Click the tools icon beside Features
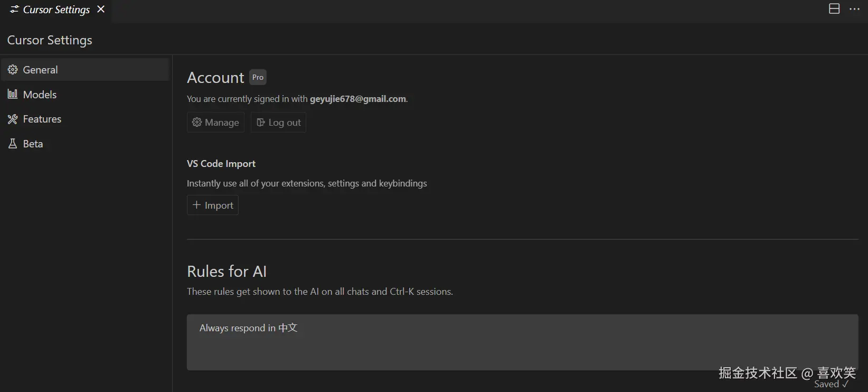The image size is (868, 392). (x=13, y=119)
